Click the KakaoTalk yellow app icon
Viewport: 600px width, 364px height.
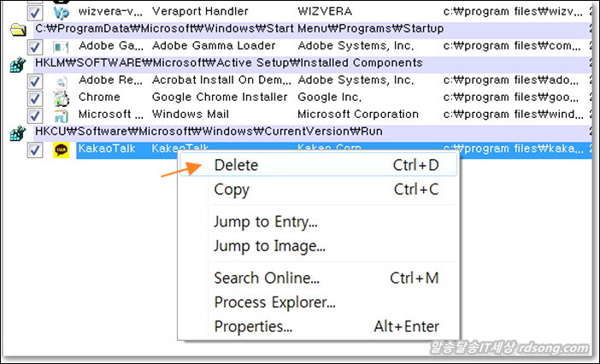coord(61,150)
